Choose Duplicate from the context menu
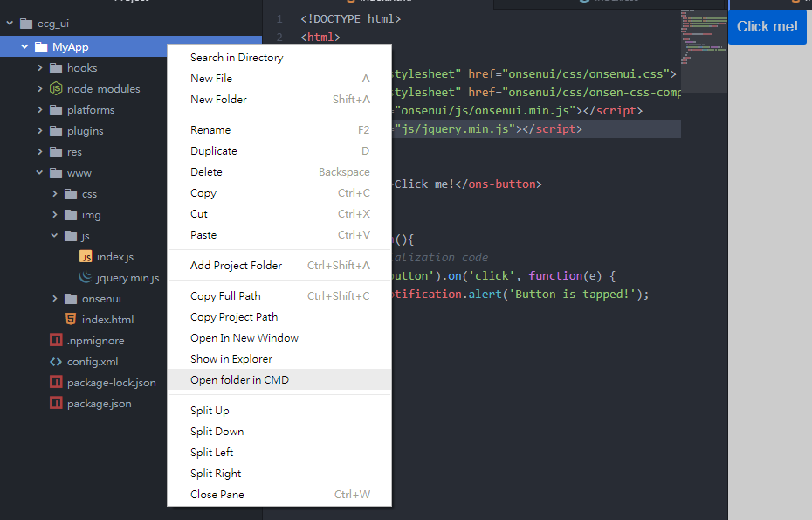This screenshot has width=812, height=520. pos(279,151)
